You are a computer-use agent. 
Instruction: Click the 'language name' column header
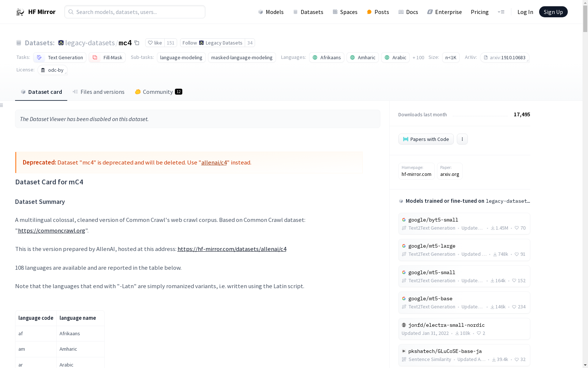[x=80, y=318]
